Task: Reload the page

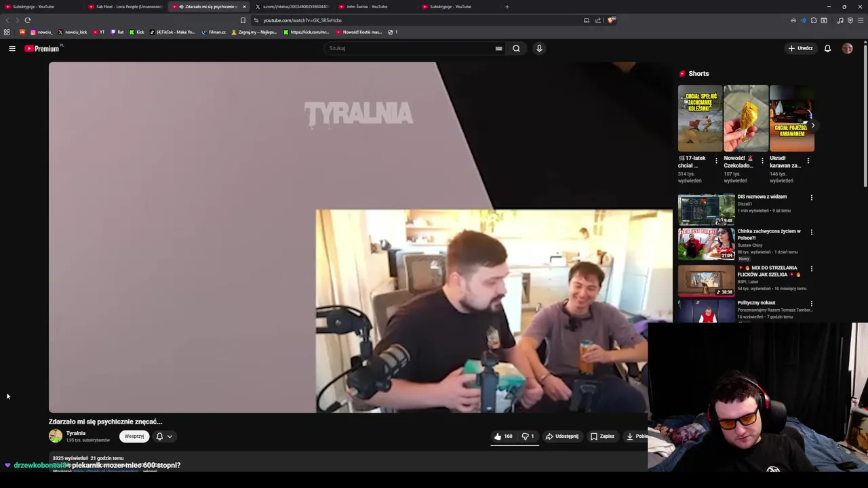Action: click(x=28, y=20)
